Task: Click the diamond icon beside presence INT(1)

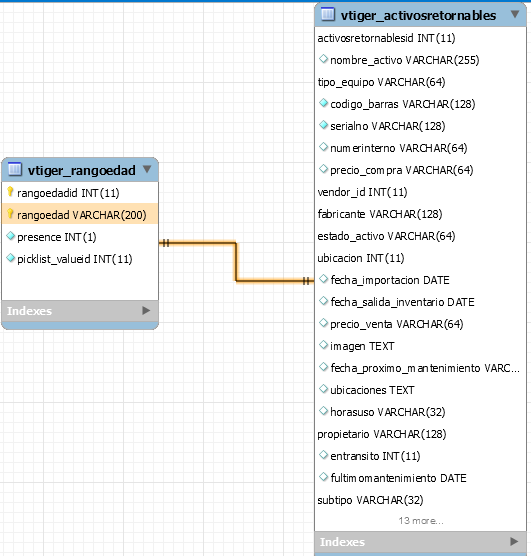Action: coord(11,236)
